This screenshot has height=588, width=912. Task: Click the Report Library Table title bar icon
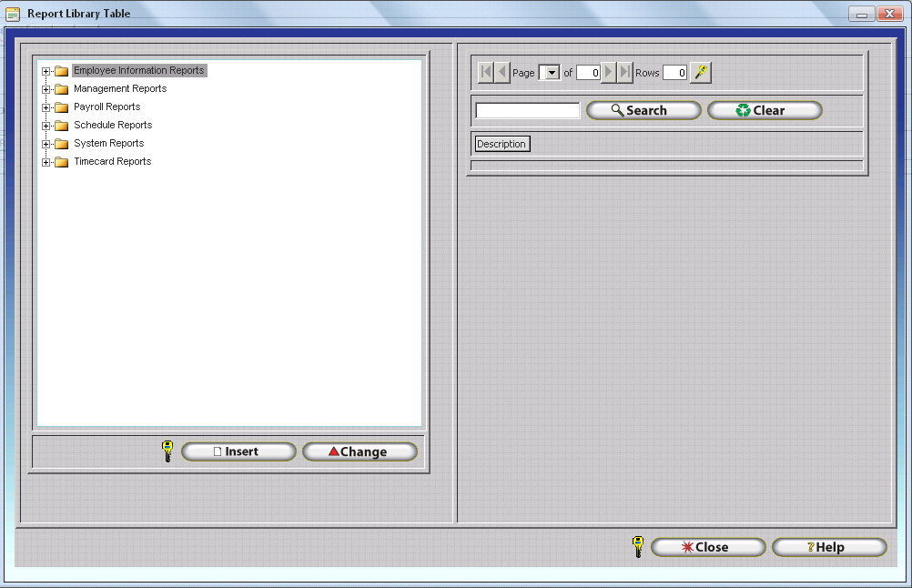point(14,14)
